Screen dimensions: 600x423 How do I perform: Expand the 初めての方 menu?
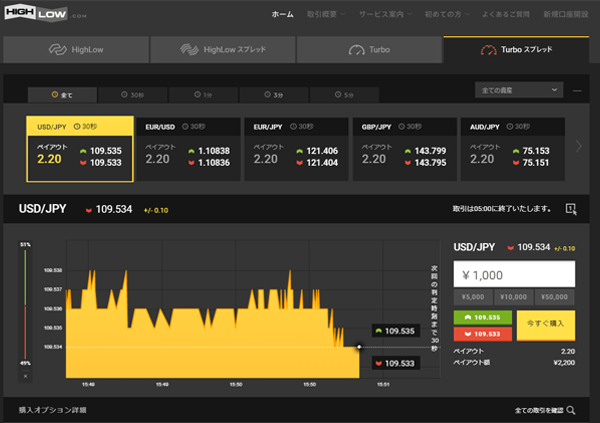point(447,15)
